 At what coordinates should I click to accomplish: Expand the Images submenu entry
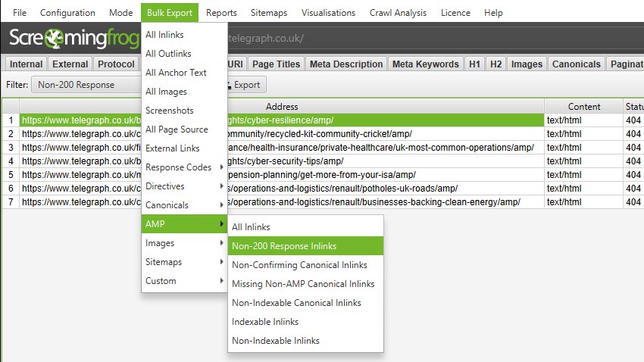(184, 243)
